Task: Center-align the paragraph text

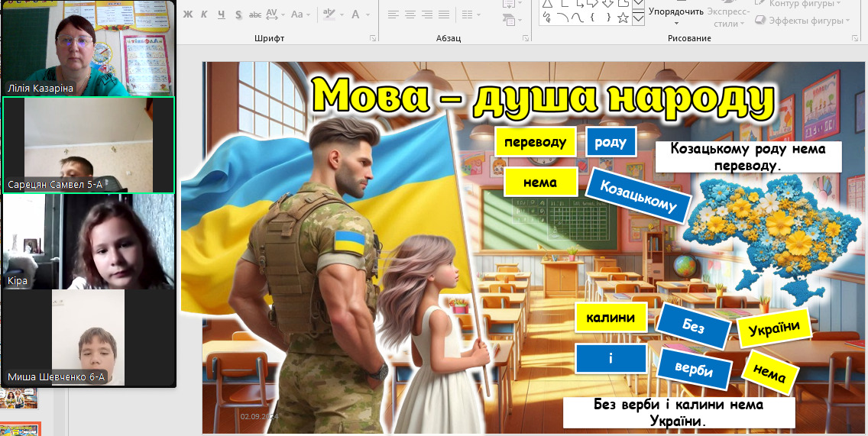Action: click(x=410, y=15)
